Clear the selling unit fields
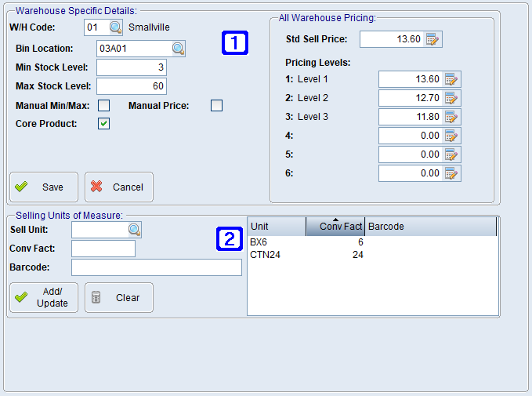Viewport: 532px width, 396px height. click(x=119, y=297)
